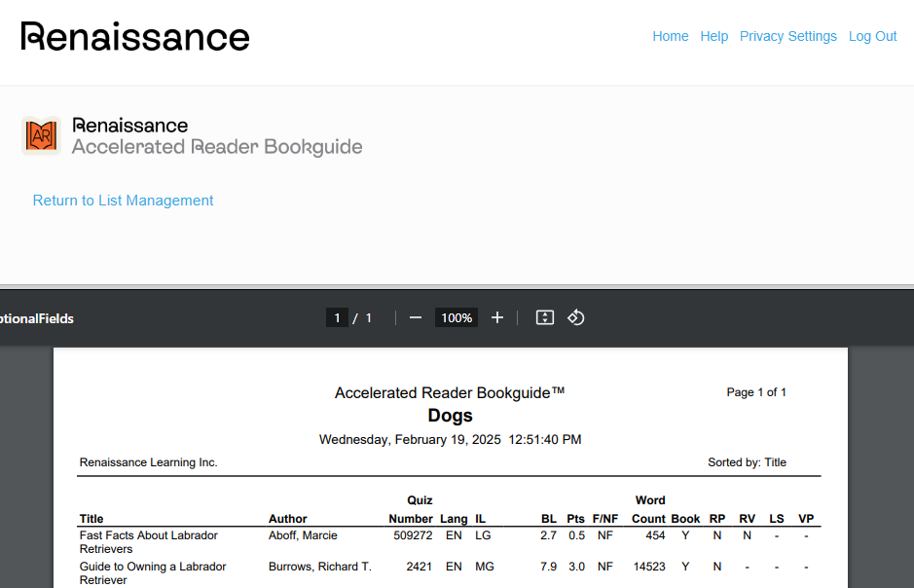Click the report date 'Wednesday, February 19, 2025'
914x588 pixels.
coord(410,439)
